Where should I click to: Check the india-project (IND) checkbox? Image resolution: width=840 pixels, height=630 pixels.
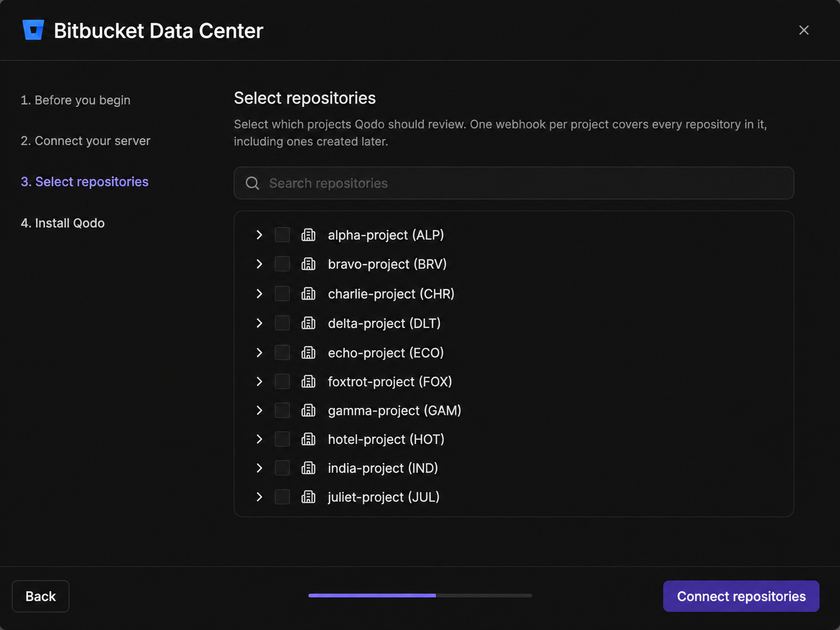point(283,468)
